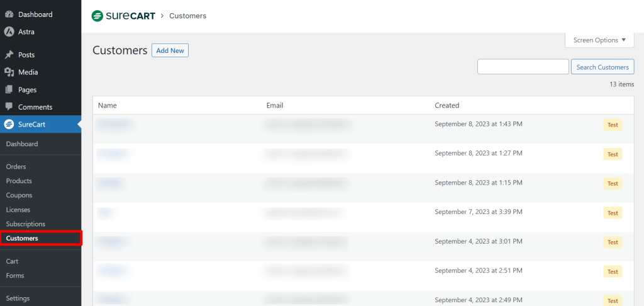Viewport: 644px width, 306px height.
Task: Click the SureCart sidebar menu icon
Action: (x=9, y=124)
